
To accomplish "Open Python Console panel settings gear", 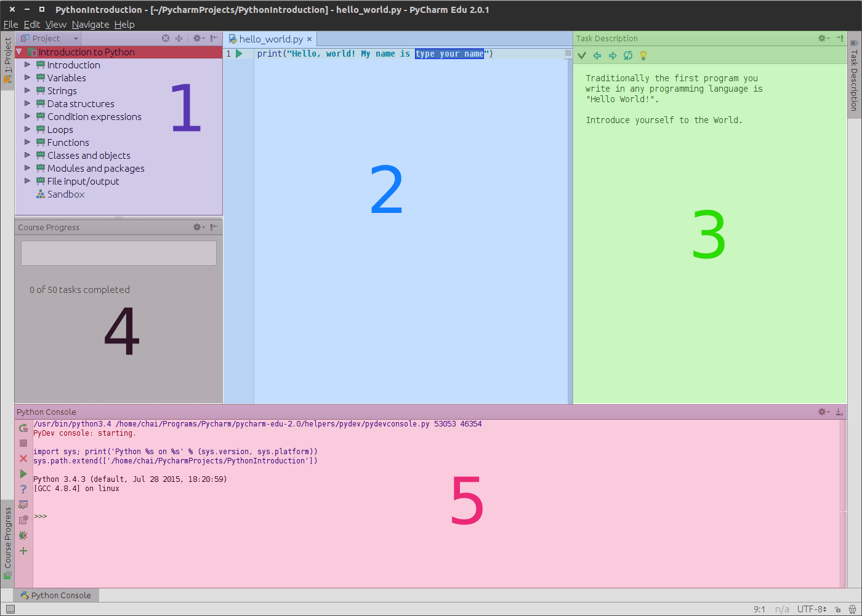I will coord(823,412).
